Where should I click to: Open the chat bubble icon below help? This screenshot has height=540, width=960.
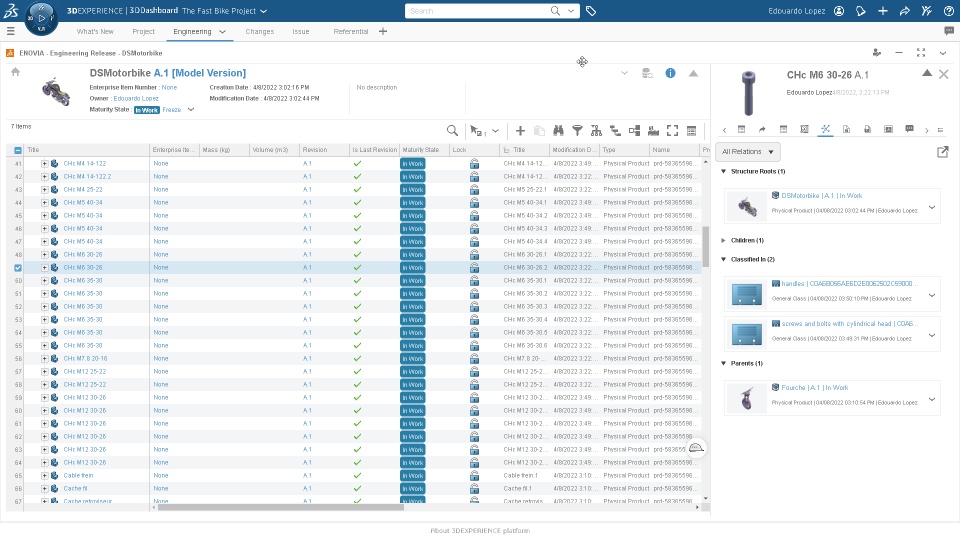948,31
